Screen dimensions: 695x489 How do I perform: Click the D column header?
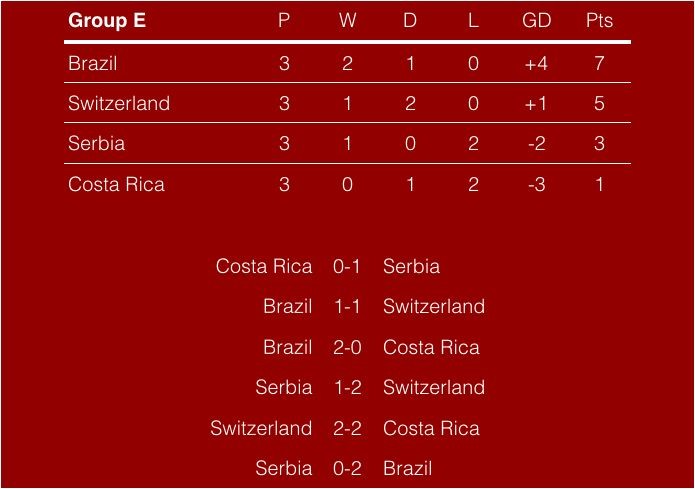[410, 21]
